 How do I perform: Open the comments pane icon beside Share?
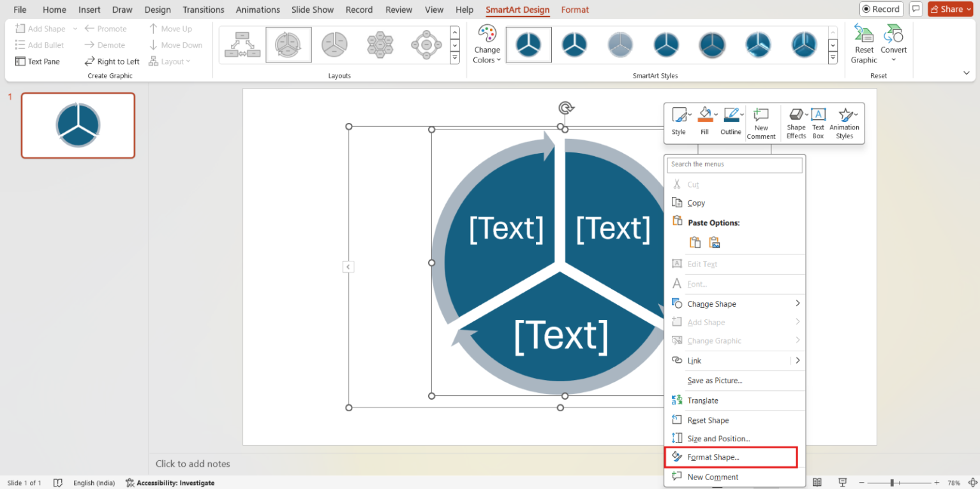click(x=916, y=10)
